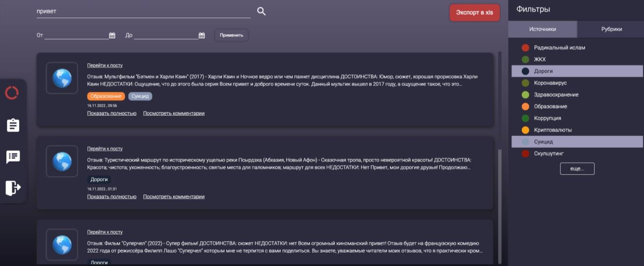644x266 pixels.
Task: Click globe icon of the Superchel film post
Action: click(62, 244)
